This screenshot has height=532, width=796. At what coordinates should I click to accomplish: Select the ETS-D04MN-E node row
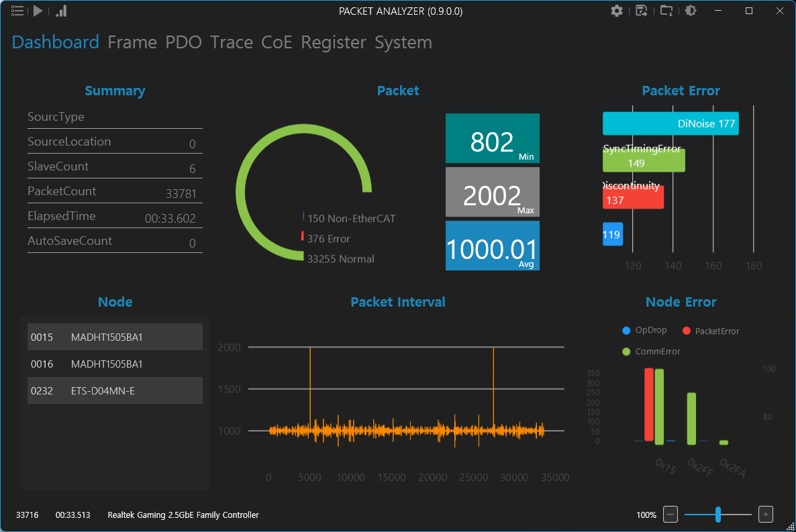pyautogui.click(x=115, y=390)
